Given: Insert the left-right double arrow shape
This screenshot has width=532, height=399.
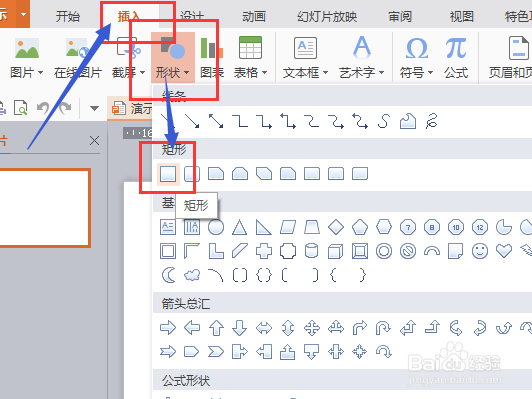Looking at the screenshot, I should point(264,328).
